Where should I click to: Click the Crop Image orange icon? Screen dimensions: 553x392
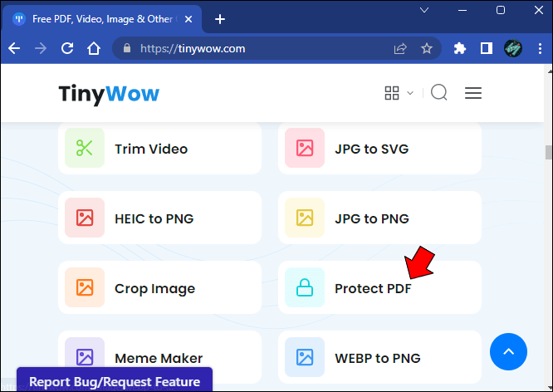tap(85, 287)
